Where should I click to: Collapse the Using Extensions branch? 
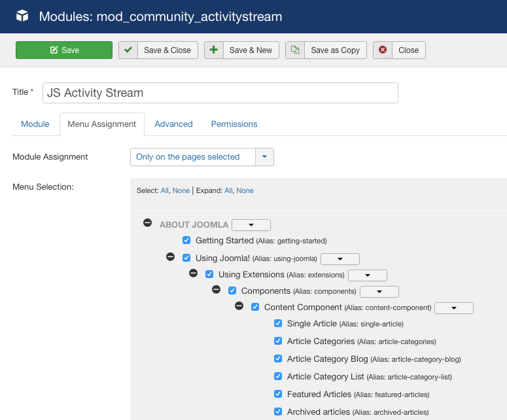(x=194, y=273)
